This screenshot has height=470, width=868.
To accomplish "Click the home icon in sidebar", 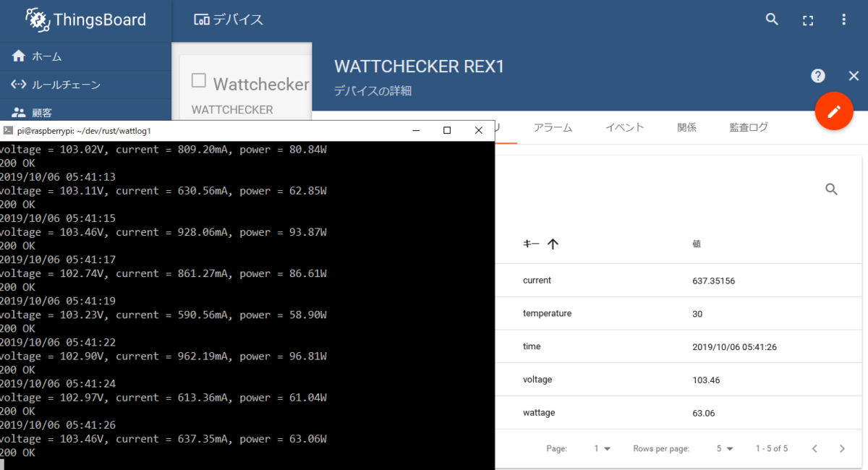I will (x=19, y=56).
